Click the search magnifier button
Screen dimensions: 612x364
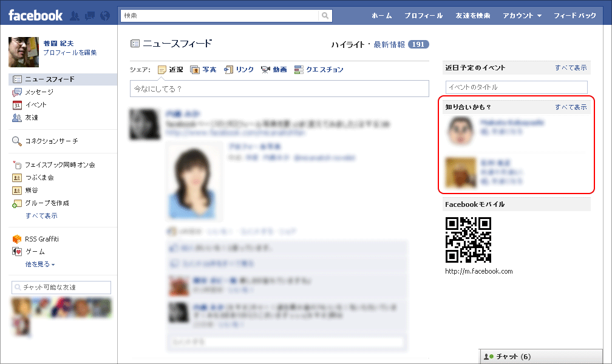point(325,16)
